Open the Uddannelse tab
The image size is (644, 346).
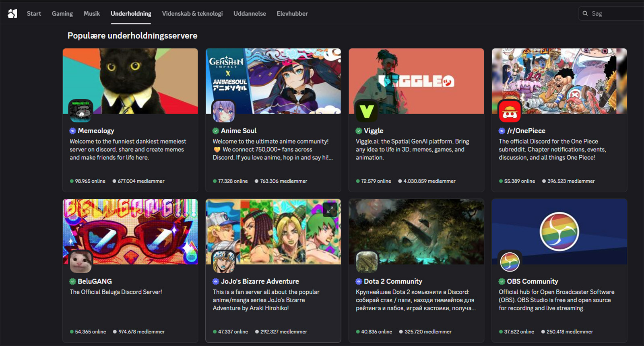250,14
